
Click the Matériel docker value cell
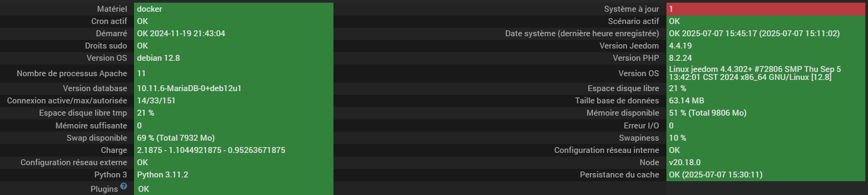[x=233, y=9]
